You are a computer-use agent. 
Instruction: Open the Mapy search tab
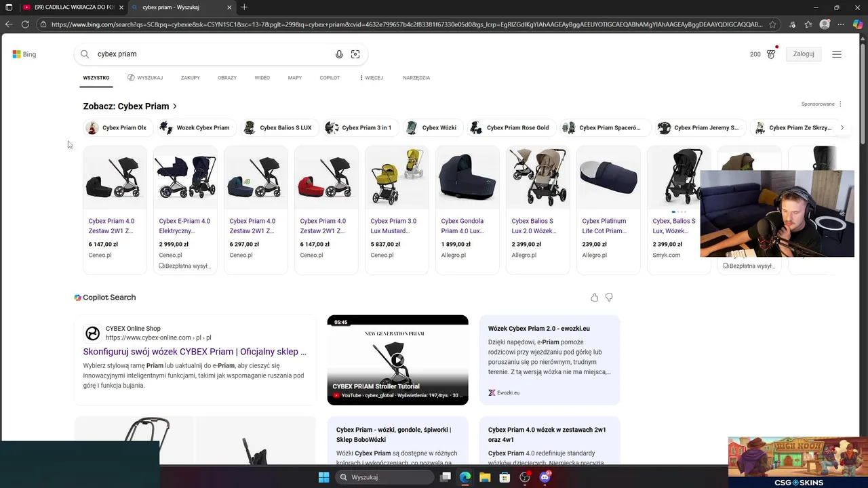(x=295, y=78)
